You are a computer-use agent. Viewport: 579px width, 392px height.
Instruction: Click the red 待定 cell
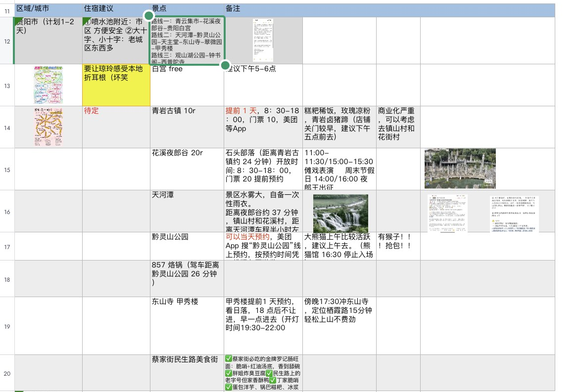coord(116,127)
